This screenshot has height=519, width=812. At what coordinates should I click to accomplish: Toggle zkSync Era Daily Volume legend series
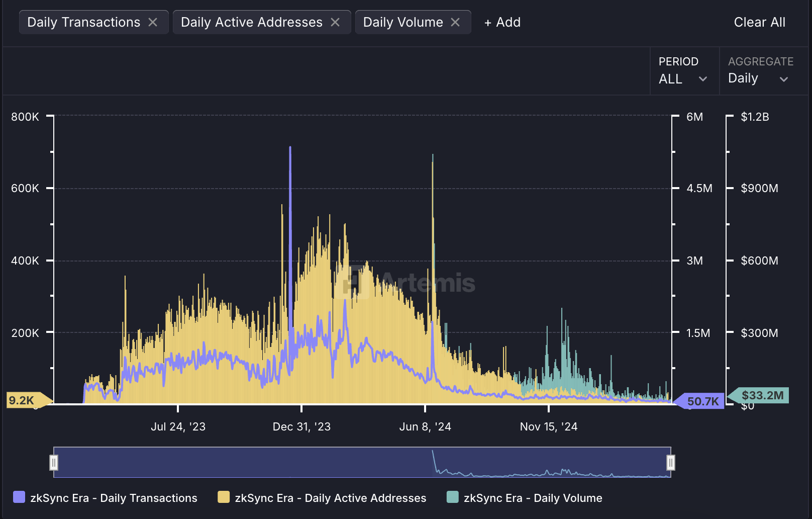(533, 498)
